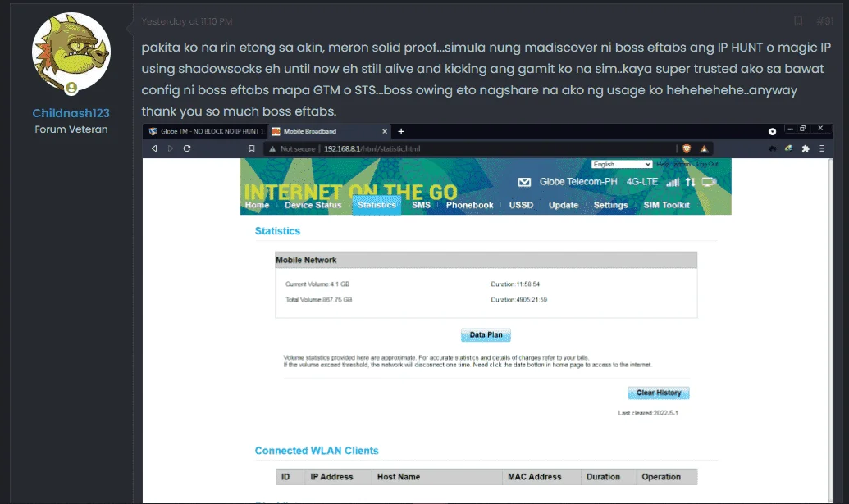849x504 pixels.
Task: Click the Globe Telecom-PH operator label
Action: coord(578,182)
